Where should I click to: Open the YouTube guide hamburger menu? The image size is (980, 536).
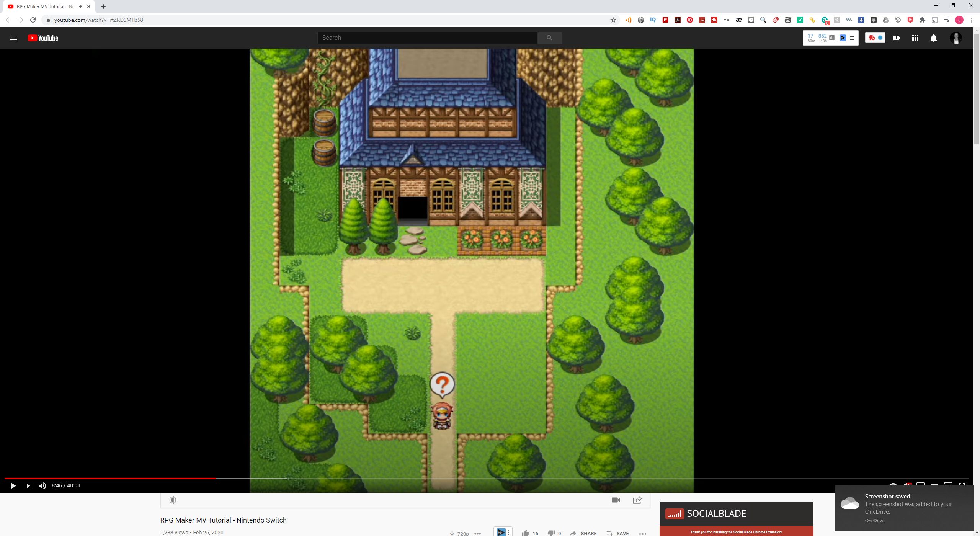(14, 38)
